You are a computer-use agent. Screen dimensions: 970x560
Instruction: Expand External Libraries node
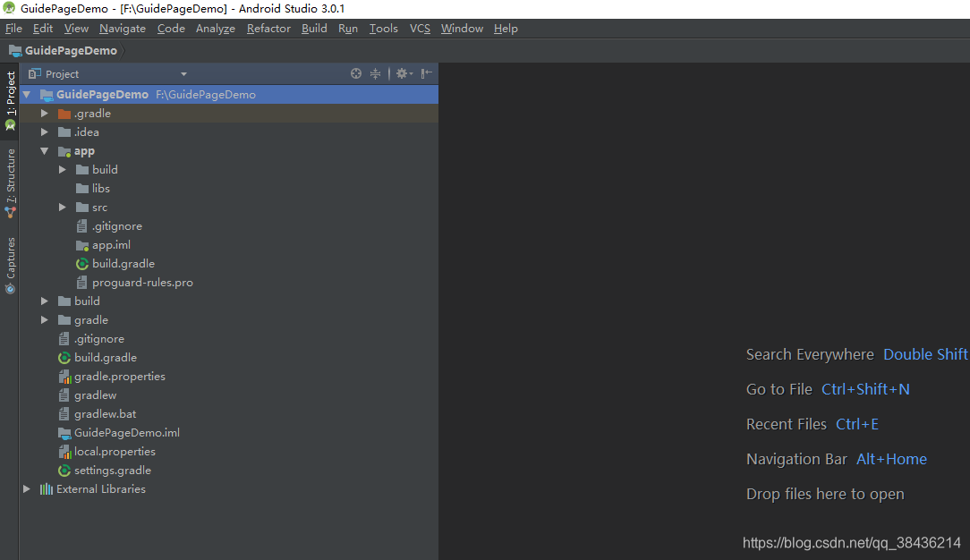(27, 489)
